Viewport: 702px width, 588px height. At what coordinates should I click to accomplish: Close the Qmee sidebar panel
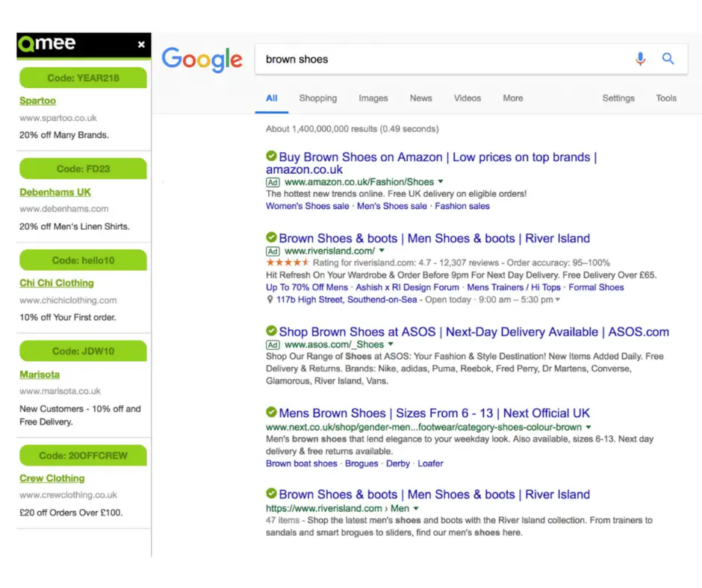[141, 44]
